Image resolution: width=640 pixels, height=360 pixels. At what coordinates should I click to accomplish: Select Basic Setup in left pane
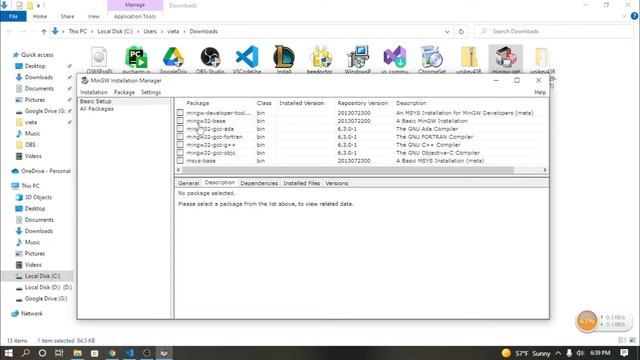point(96,101)
